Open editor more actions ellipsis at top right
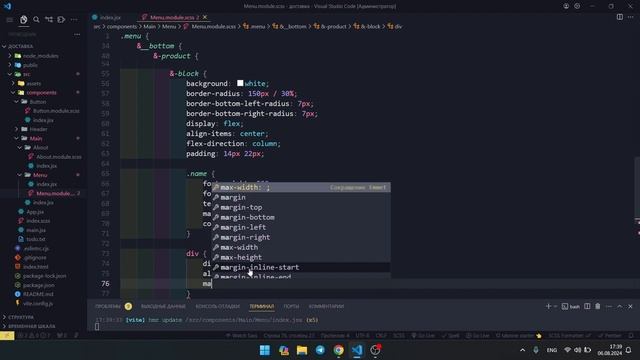This screenshot has width=640, height=360. point(631,17)
